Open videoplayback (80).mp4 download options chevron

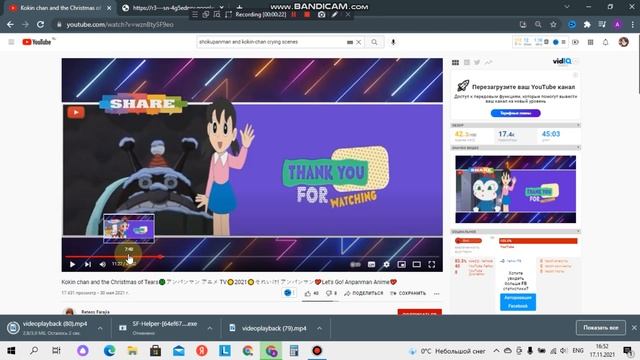100,328
